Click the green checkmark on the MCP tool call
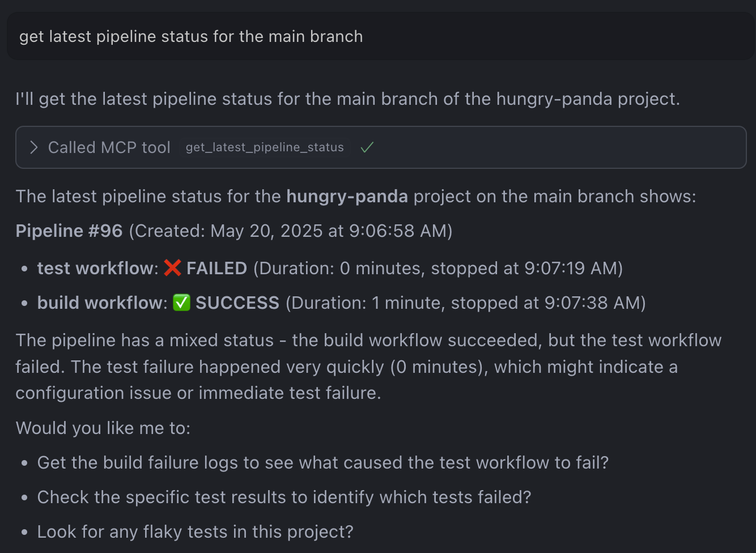Screen dimensions: 756x553 366,147
